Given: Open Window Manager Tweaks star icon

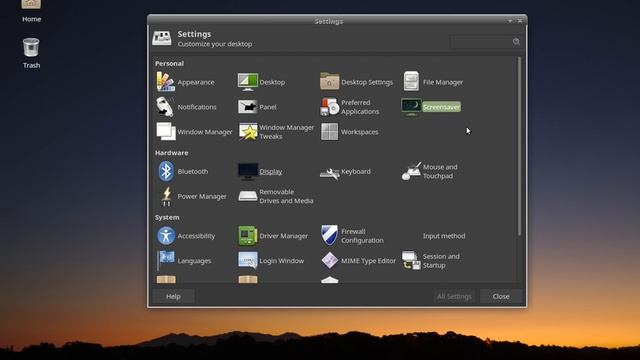Looking at the screenshot, I should tap(248, 131).
